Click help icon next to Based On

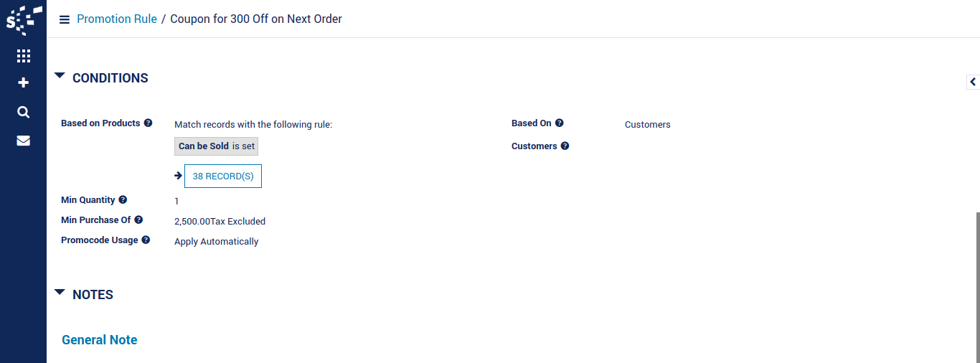(560, 123)
